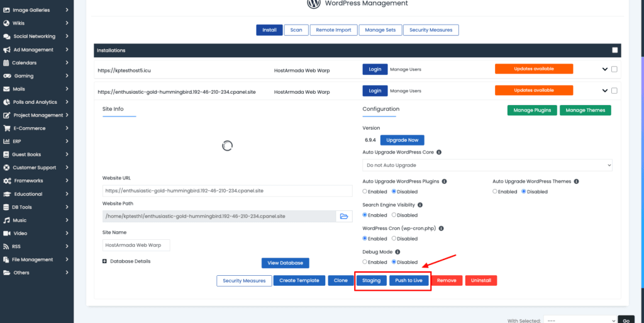This screenshot has width=644, height=323.
Task: Click the Music note icon
Action: pos(6,220)
